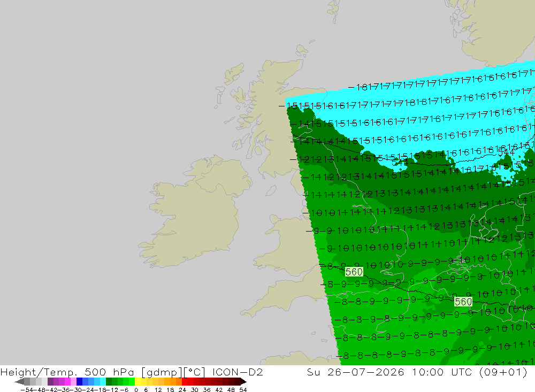Click the 544 contour label near the right map edge
This screenshot has height=392, width=535.
pyautogui.click(x=506, y=152)
